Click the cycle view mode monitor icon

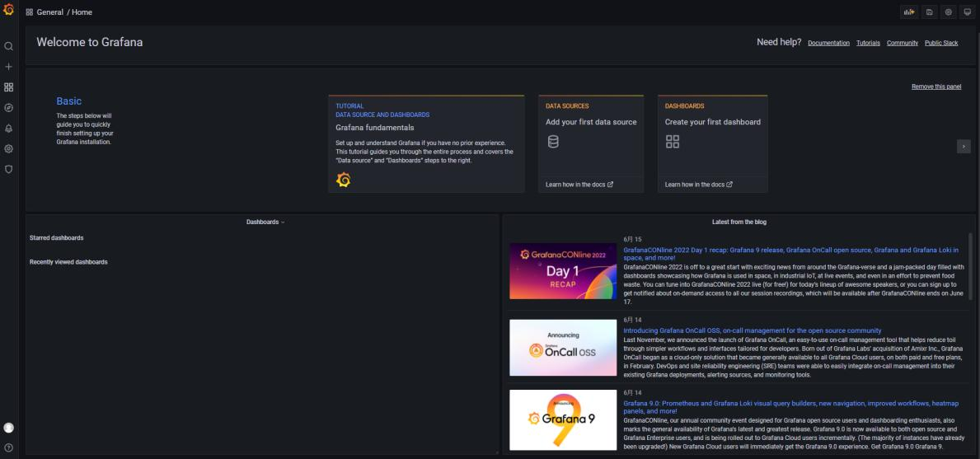pos(968,12)
